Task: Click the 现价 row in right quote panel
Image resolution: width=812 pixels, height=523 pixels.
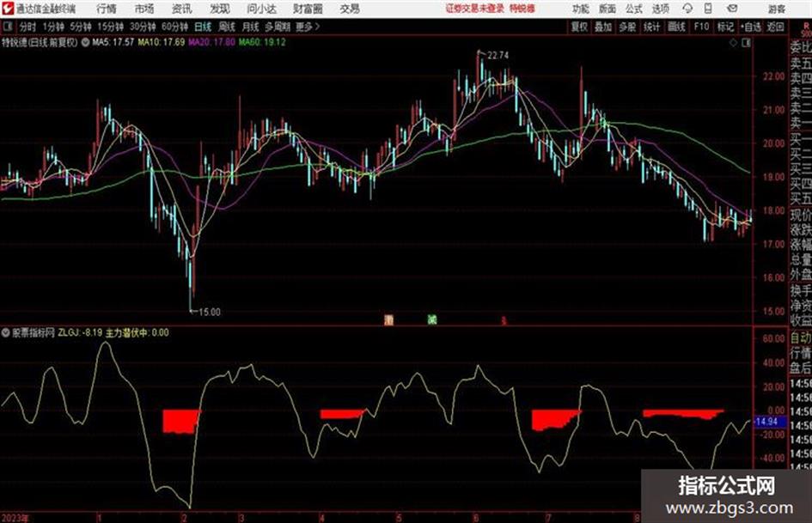Action: 801,215
